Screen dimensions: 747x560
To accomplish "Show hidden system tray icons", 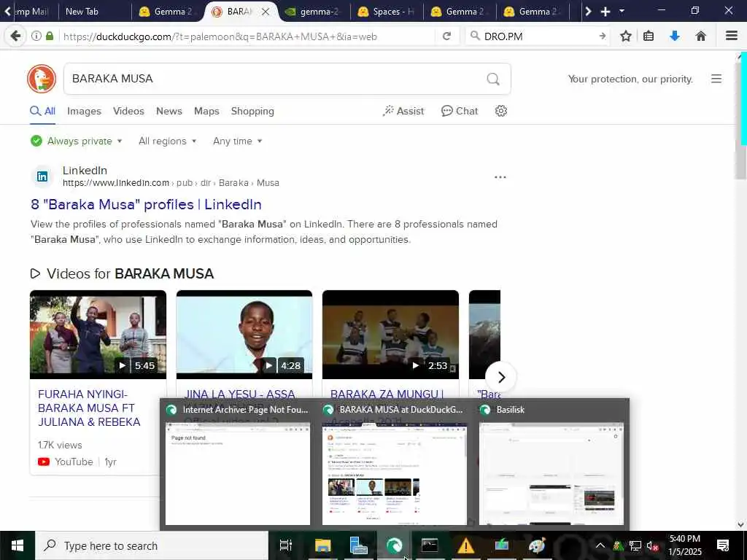I will 600,545.
